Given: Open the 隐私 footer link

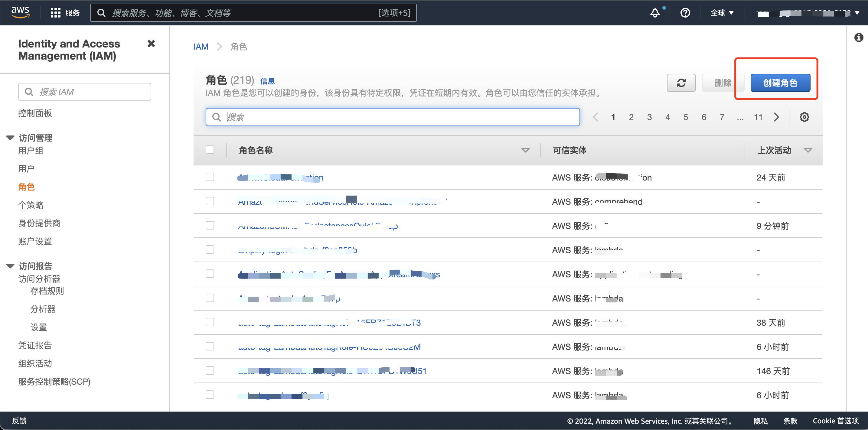Looking at the screenshot, I should click(761, 421).
